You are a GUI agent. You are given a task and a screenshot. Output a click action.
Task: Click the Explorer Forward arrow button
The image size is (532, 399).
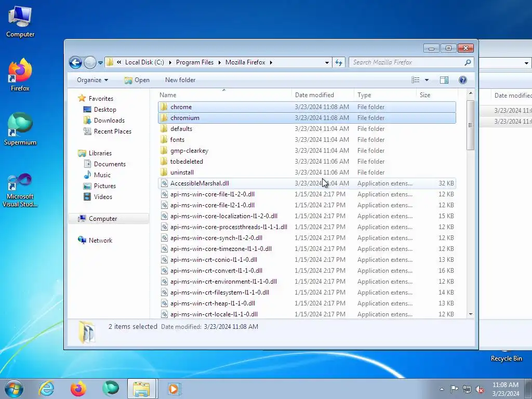(90, 62)
